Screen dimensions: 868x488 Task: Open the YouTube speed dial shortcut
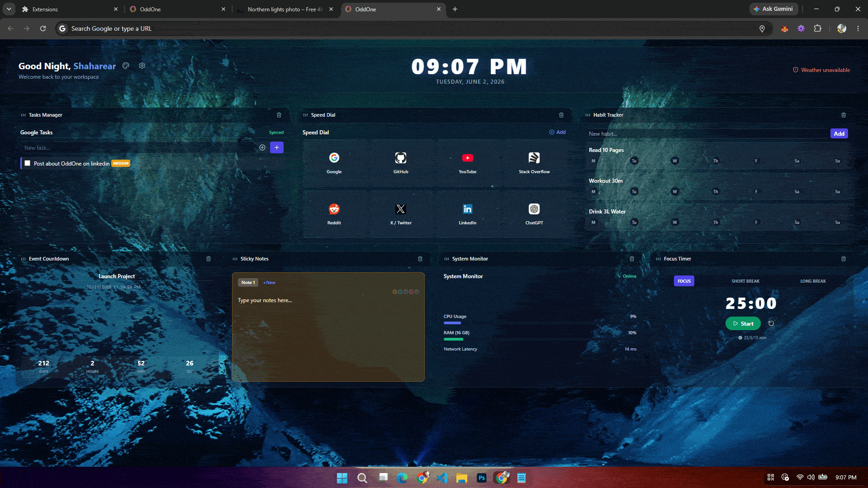coord(468,163)
